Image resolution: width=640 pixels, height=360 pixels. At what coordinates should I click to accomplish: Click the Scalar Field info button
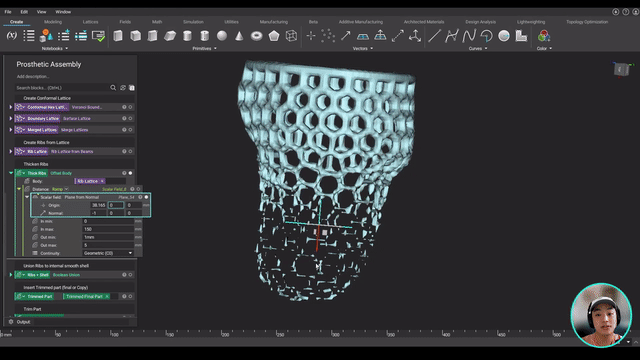[132, 189]
